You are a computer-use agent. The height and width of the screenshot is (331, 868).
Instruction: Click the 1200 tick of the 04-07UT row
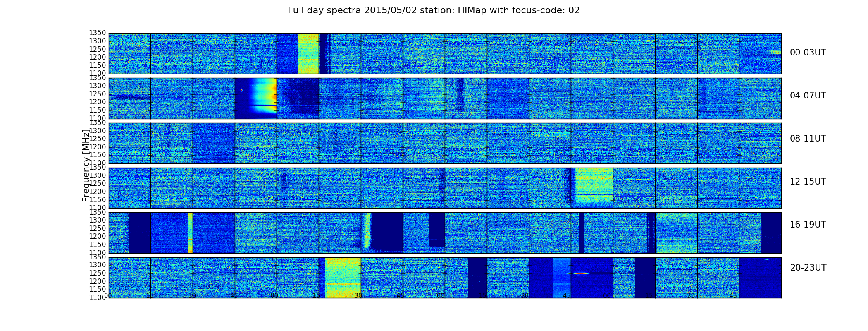(x=98, y=102)
